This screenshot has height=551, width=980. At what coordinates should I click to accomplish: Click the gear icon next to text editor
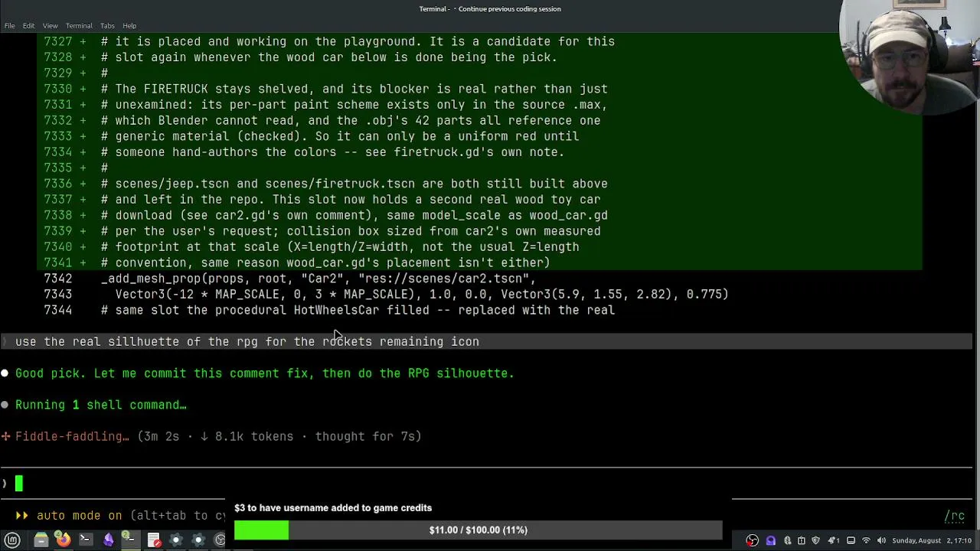click(x=175, y=540)
